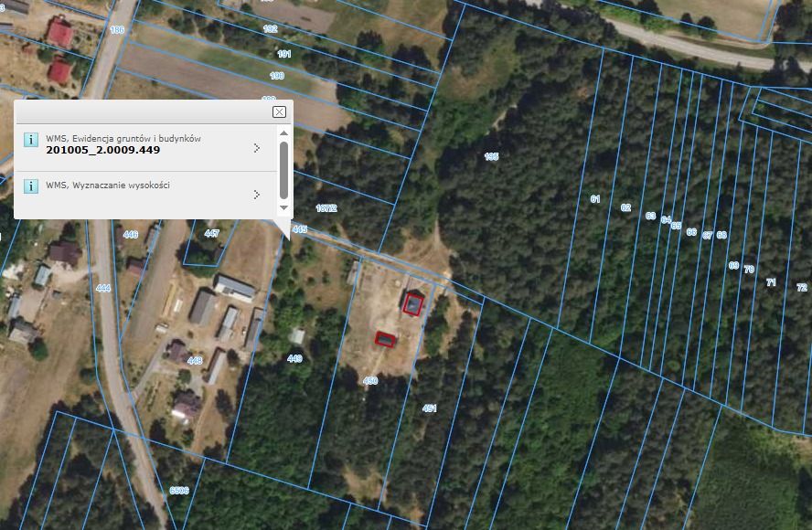Screen dimensions: 812x530
Task: Select parcel identifier 201005_2.0009.449
Action: coord(103,150)
